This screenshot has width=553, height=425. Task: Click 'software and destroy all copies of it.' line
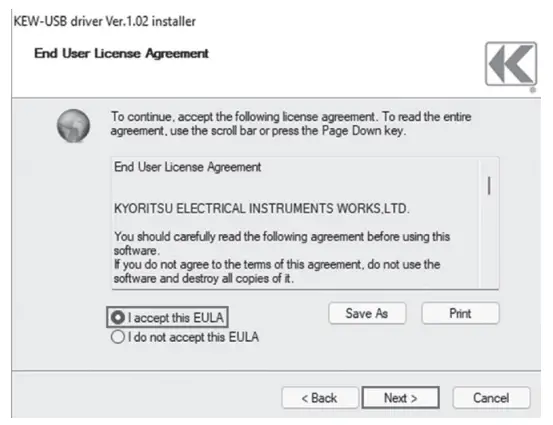pyautogui.click(x=203, y=278)
